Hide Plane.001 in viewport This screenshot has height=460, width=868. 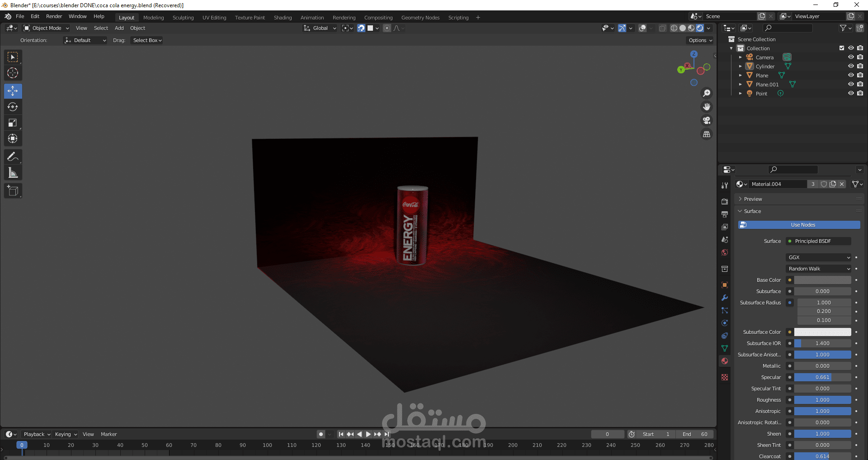click(x=851, y=85)
